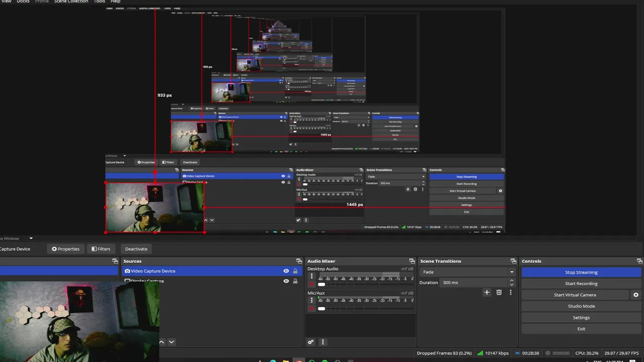Open Advanced Audio Properties gear

click(311, 342)
